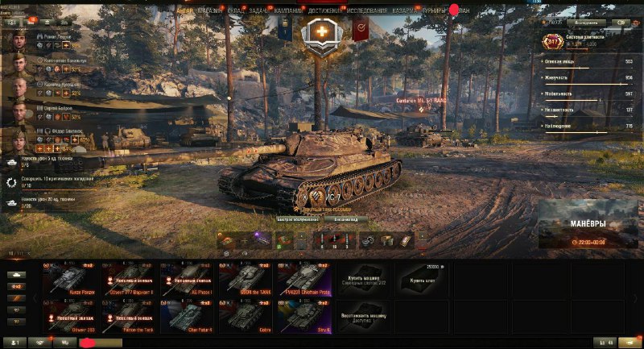Toggle the orange stripe carousel filter

click(16, 298)
